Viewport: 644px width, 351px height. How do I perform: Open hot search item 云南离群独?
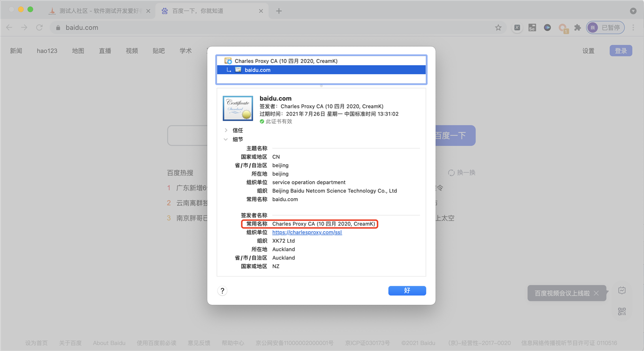click(x=192, y=203)
